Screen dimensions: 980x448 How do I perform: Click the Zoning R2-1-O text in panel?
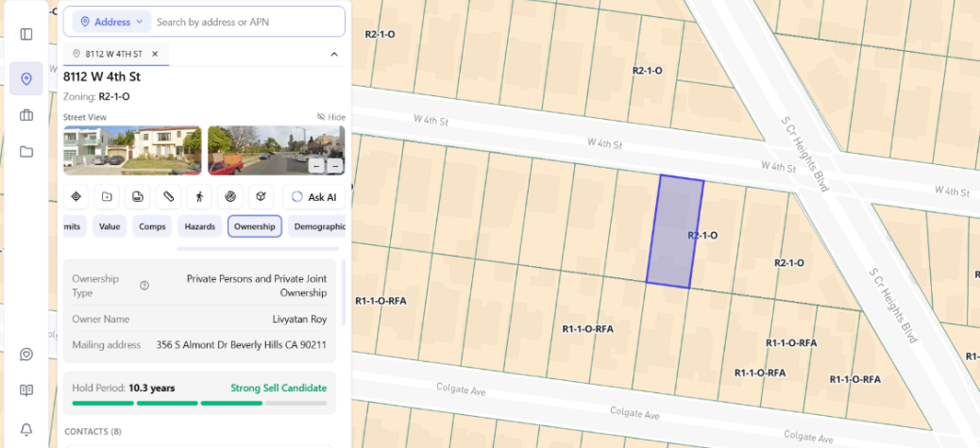point(97,97)
